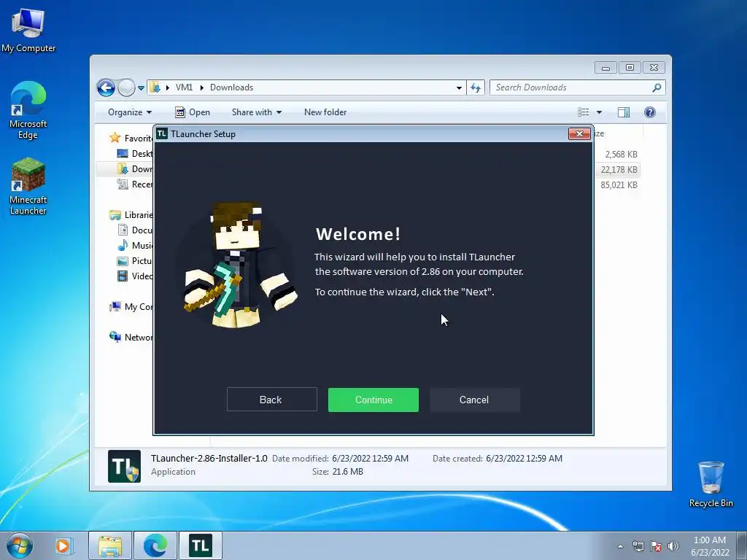747x560 pixels.
Task: Select Downloads in Favorites list
Action: point(135,169)
